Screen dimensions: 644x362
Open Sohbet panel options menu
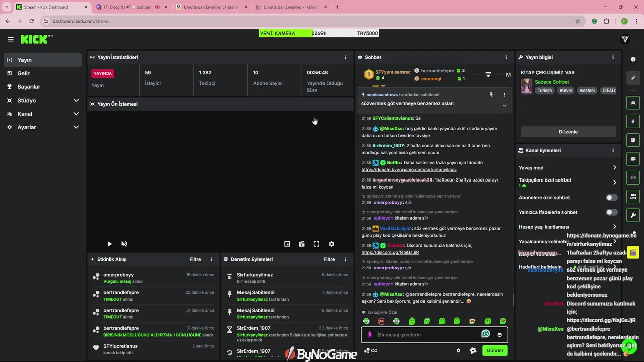pos(506,57)
